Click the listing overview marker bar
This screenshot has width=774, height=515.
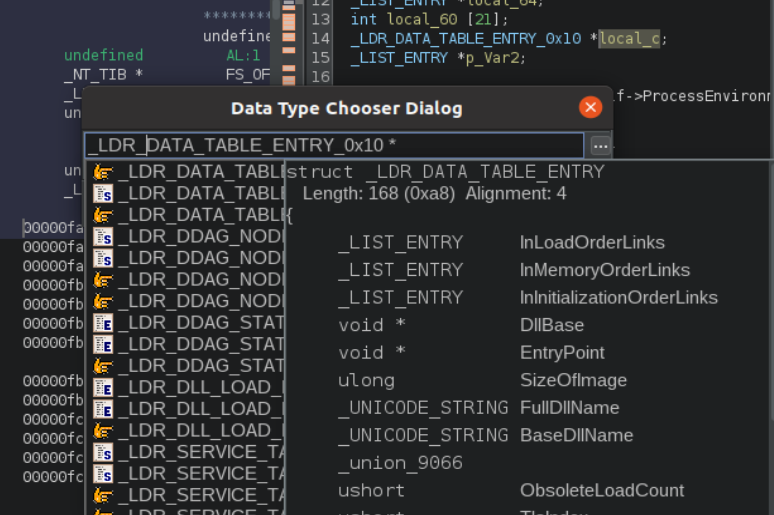[288, 40]
